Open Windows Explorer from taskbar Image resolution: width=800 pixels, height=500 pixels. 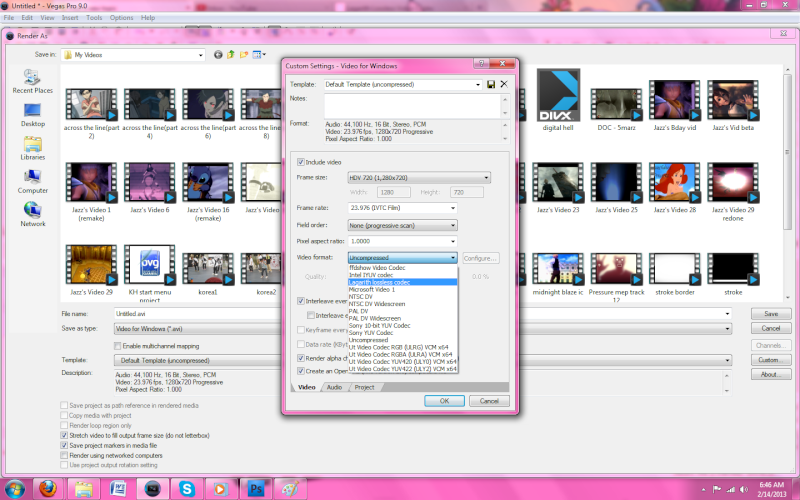click(83, 489)
